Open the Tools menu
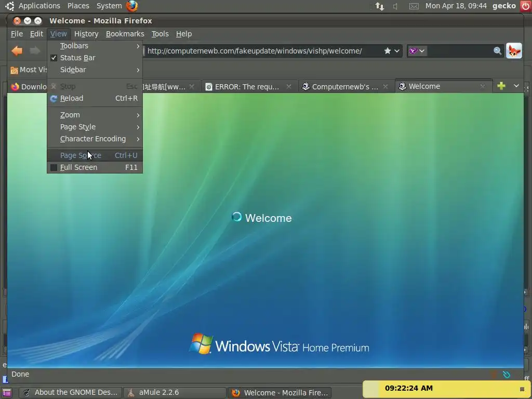Viewport: 532px width, 399px height. (x=160, y=34)
